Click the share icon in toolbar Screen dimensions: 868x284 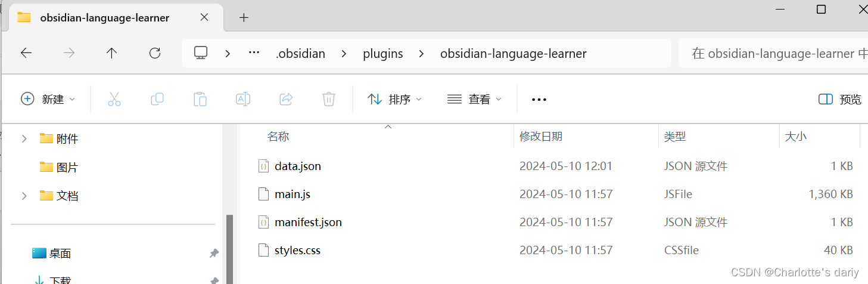286,99
